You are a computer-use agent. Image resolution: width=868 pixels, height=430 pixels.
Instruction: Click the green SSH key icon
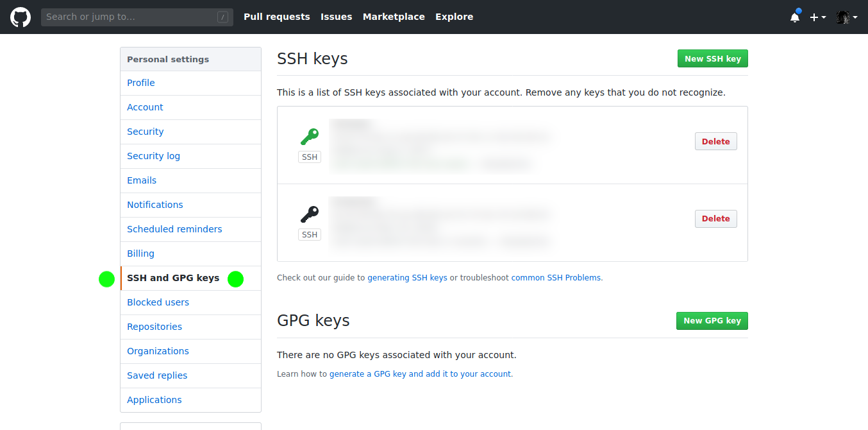[x=310, y=137]
